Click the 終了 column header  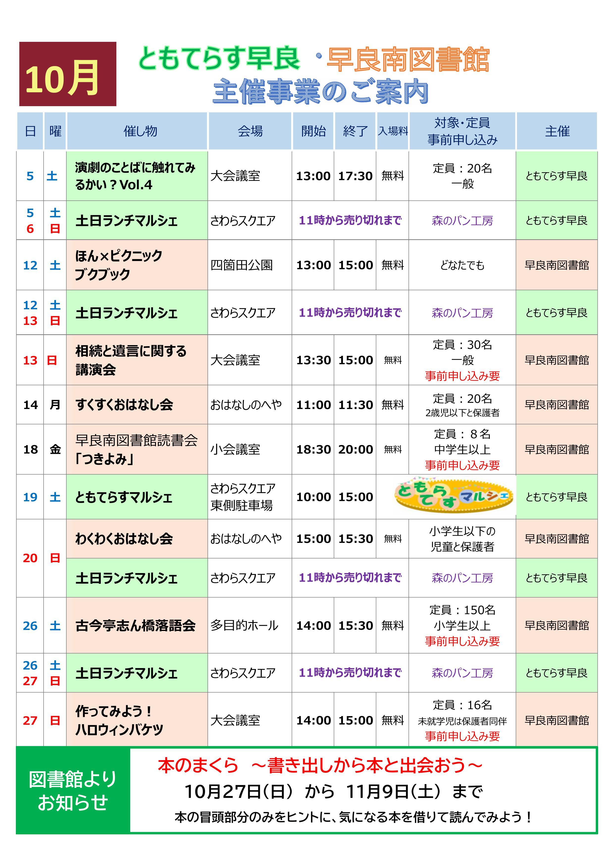(355, 131)
